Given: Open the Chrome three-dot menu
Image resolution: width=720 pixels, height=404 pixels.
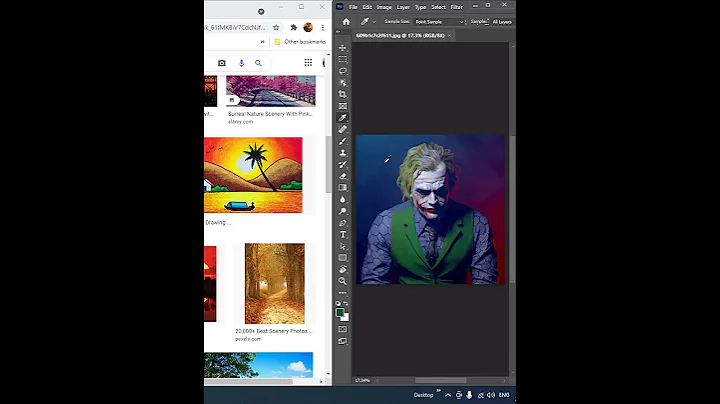Looking at the screenshot, I should [x=323, y=28].
